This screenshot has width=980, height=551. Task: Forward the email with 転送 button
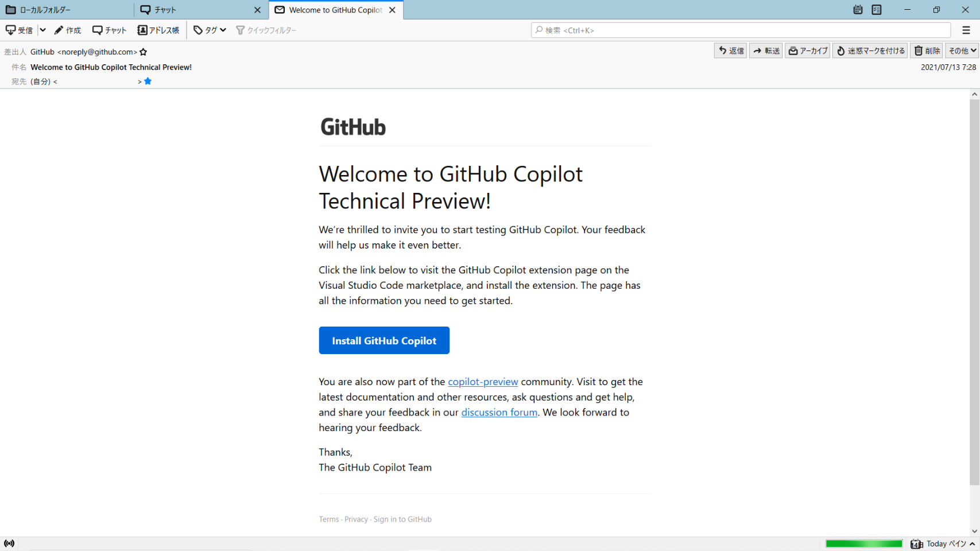pyautogui.click(x=766, y=51)
